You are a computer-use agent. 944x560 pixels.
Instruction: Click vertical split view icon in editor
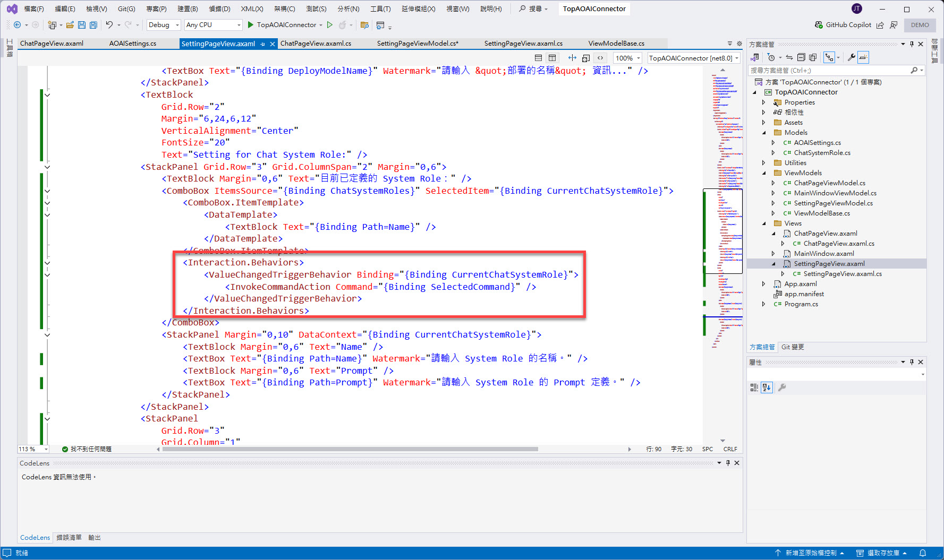tap(552, 58)
